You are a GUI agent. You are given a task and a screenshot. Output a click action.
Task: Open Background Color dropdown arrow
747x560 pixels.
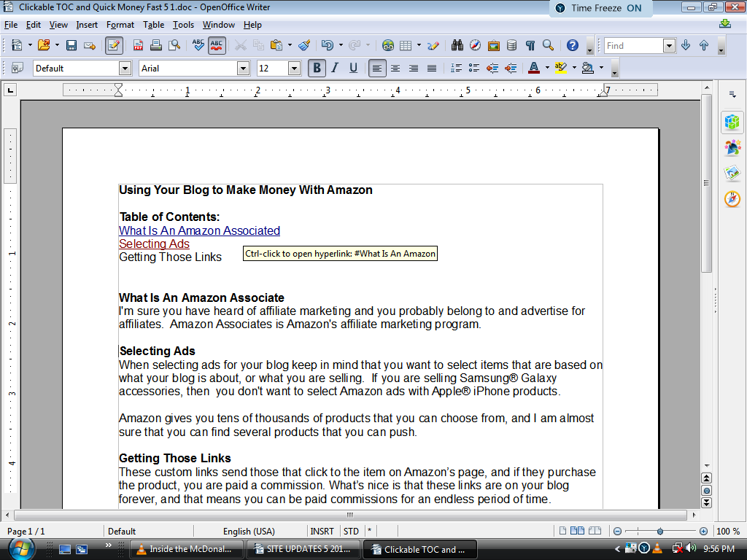point(601,68)
